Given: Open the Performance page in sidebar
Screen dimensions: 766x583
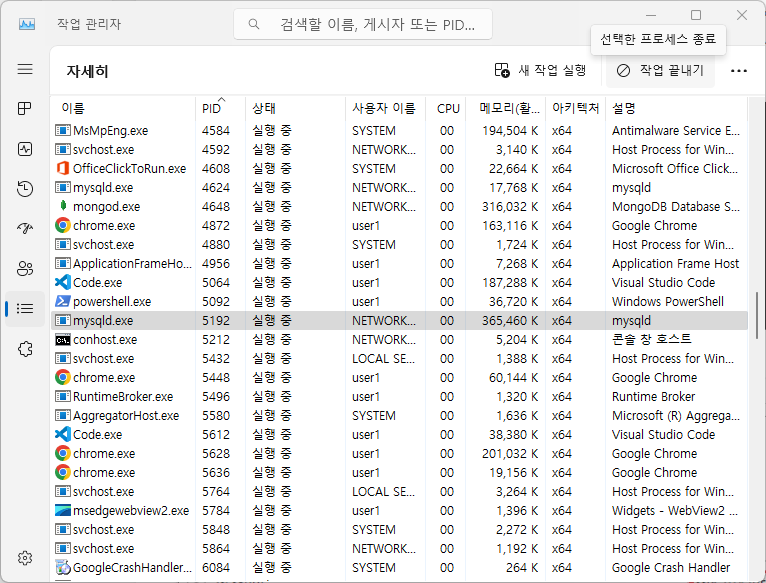Looking at the screenshot, I should point(25,149).
